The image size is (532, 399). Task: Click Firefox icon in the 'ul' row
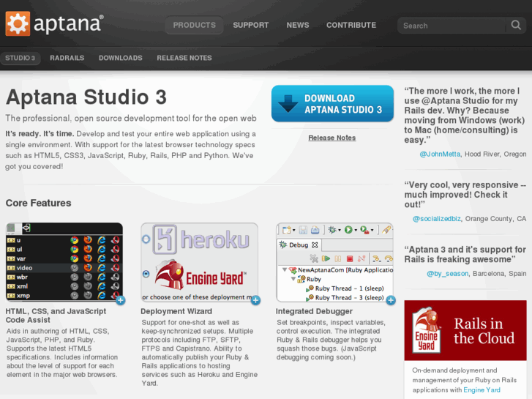pos(88,249)
